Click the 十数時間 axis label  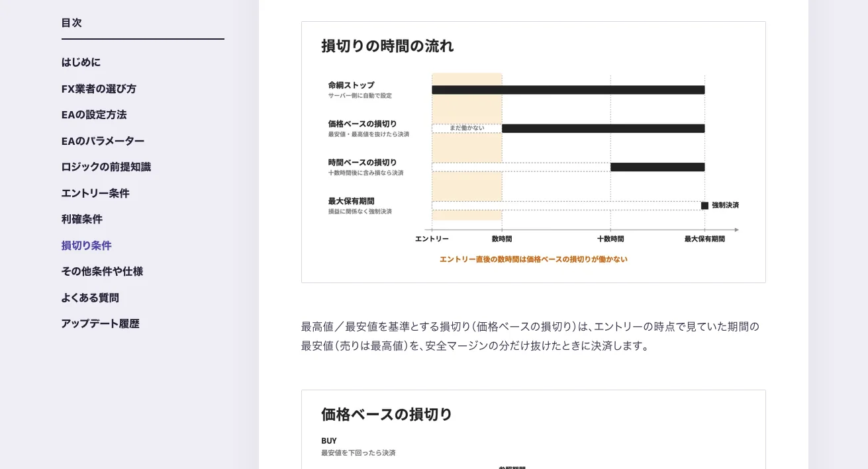tap(610, 239)
